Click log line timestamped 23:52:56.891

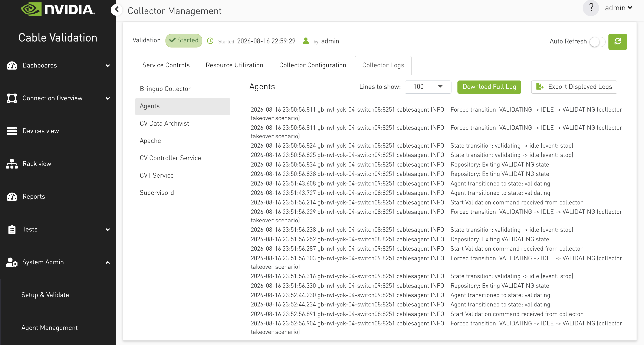point(417,314)
